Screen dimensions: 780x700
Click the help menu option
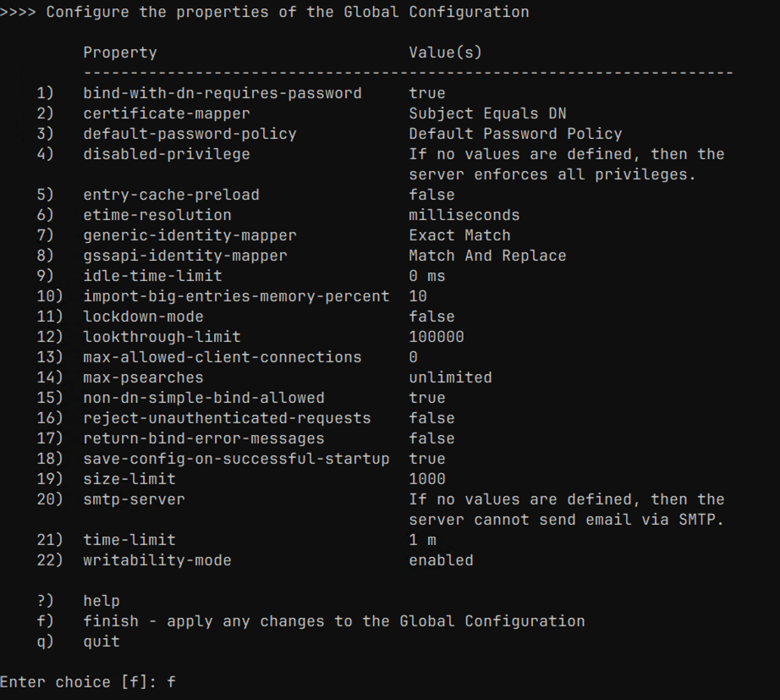pyautogui.click(x=102, y=601)
